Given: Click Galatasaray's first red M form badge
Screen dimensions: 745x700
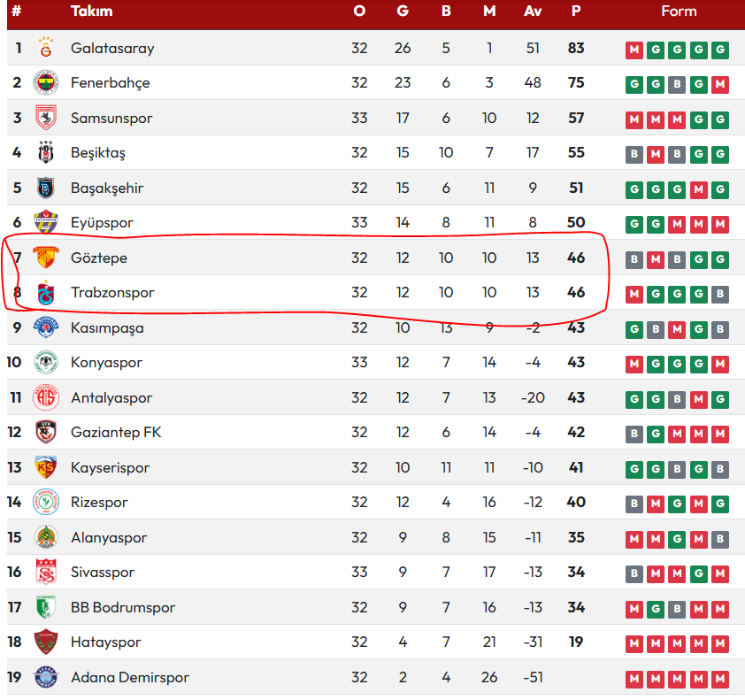Looking at the screenshot, I should coord(634,50).
